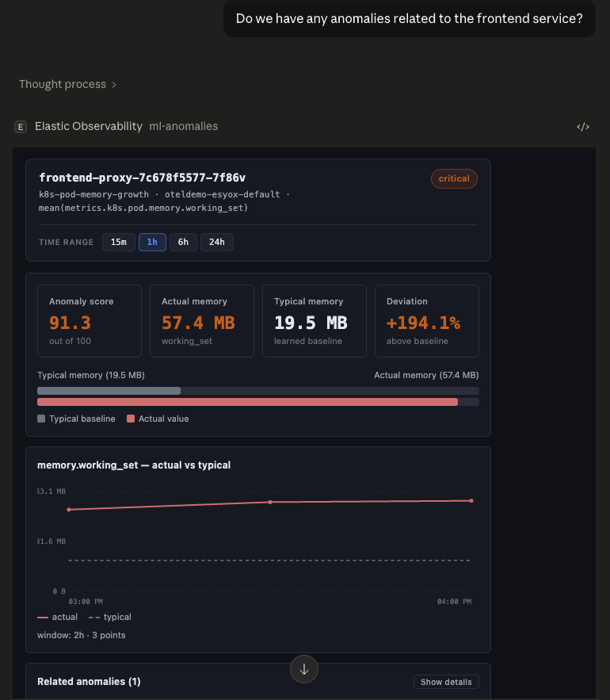Image resolution: width=610 pixels, height=700 pixels.
Task: Click the first data point on actual line
Action: 69,510
